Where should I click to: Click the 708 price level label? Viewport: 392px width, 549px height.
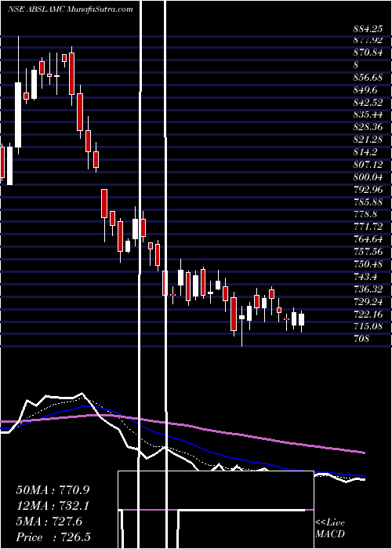361,338
